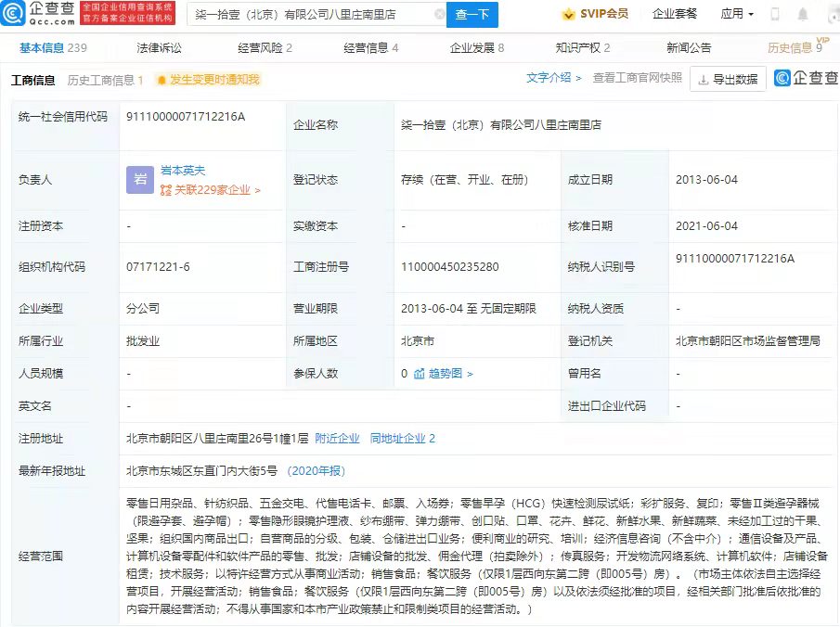Image resolution: width=840 pixels, height=627 pixels.
Task: Clear the search field with the X icon
Action: coord(439,15)
